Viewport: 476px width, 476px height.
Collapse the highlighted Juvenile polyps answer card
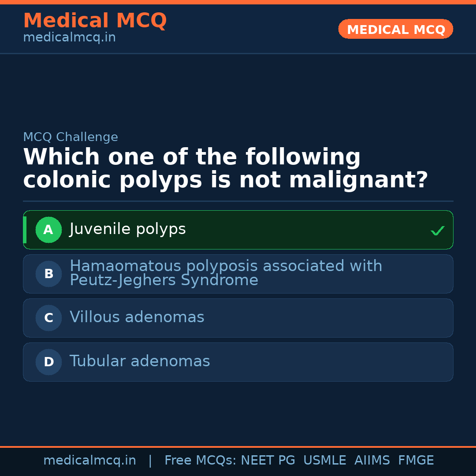238,230
